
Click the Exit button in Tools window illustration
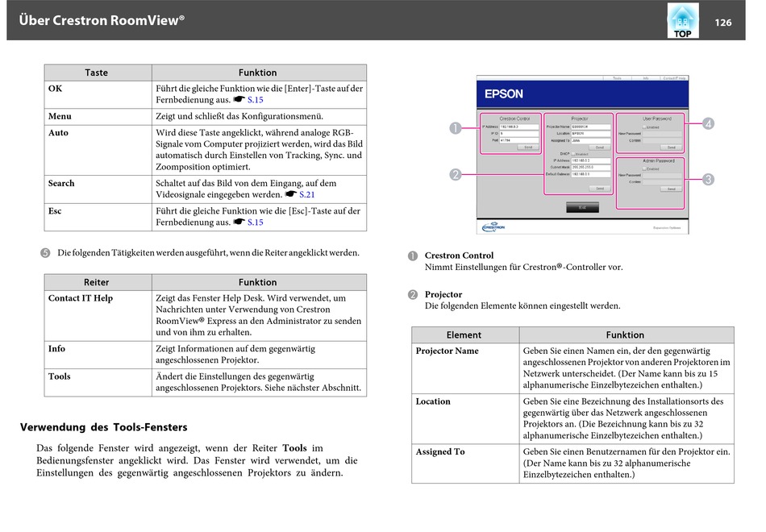coord(582,208)
